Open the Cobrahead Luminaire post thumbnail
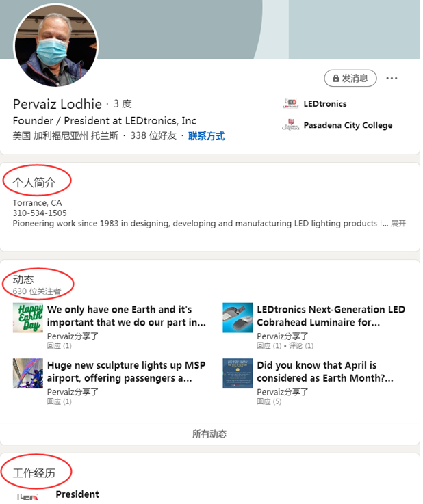The width and height of the screenshot is (423, 504). click(238, 318)
